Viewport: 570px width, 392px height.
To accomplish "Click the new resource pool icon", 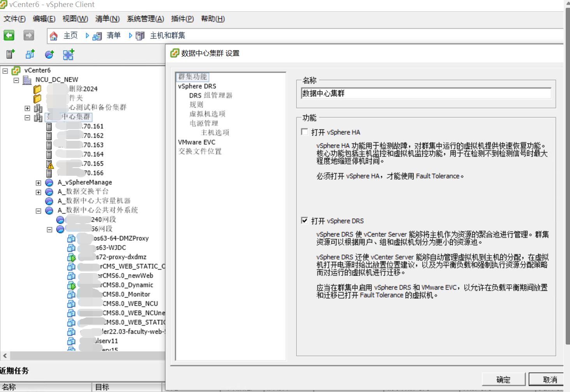I will (x=49, y=54).
